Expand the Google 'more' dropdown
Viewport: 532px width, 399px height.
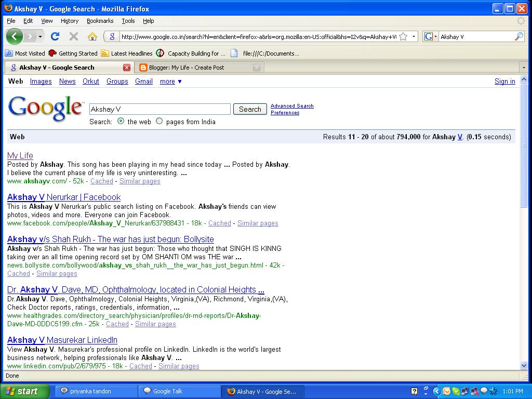(x=170, y=82)
